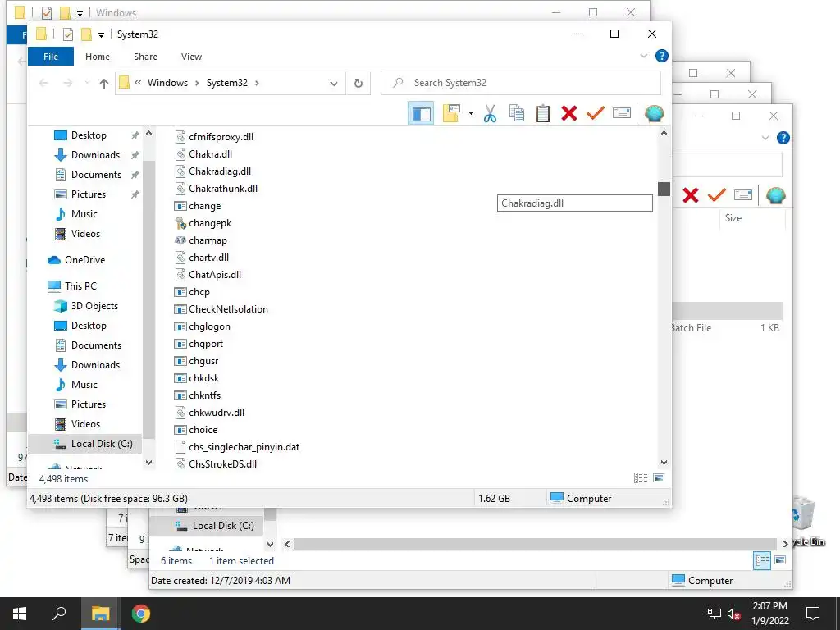The width and height of the screenshot is (840, 630).
Task: Select CheckNetIsolation in the file list
Action: click(228, 309)
